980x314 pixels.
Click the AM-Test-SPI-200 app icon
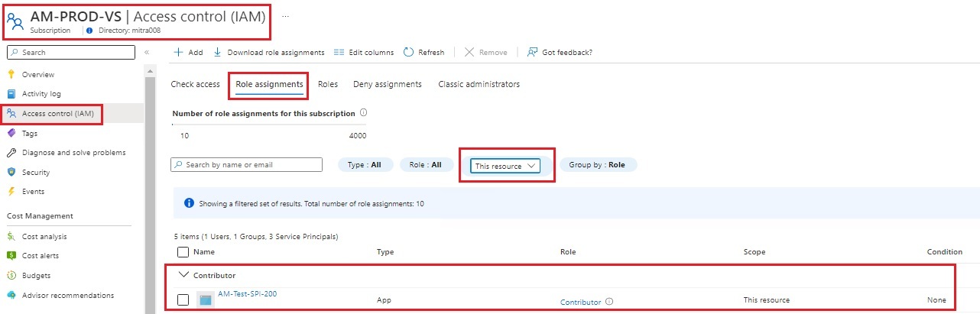point(205,299)
